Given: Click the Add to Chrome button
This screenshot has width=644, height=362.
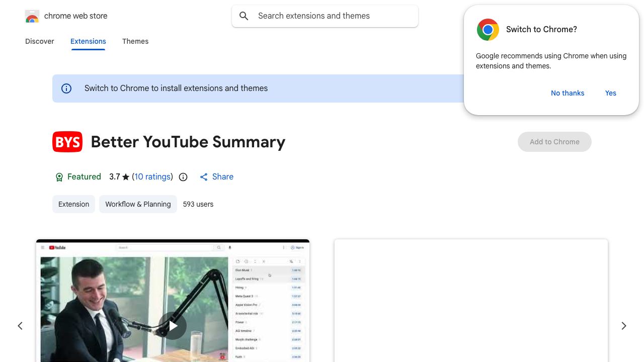Looking at the screenshot, I should 554,142.
